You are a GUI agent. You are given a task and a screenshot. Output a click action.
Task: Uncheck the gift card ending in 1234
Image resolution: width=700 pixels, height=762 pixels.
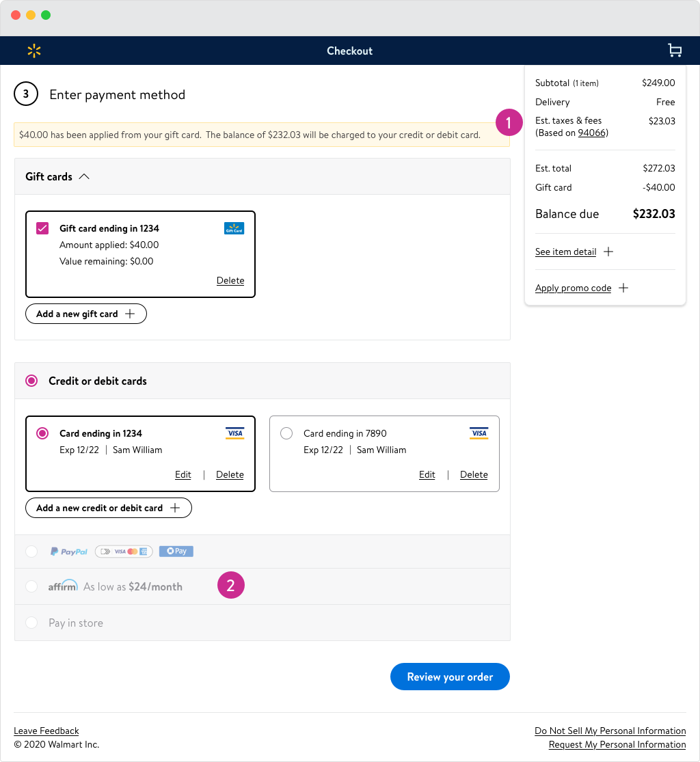[42, 228]
